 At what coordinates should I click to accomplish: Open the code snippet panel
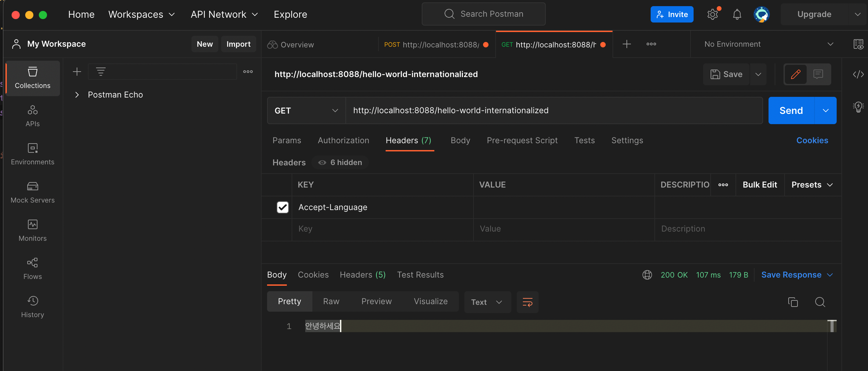[x=858, y=74]
